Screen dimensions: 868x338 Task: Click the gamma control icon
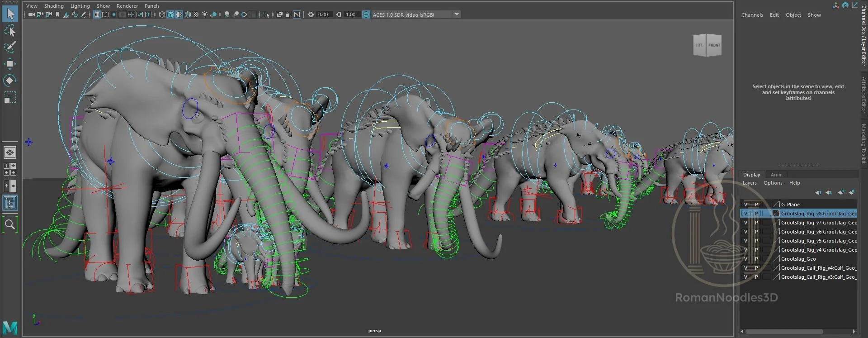pyautogui.click(x=339, y=14)
